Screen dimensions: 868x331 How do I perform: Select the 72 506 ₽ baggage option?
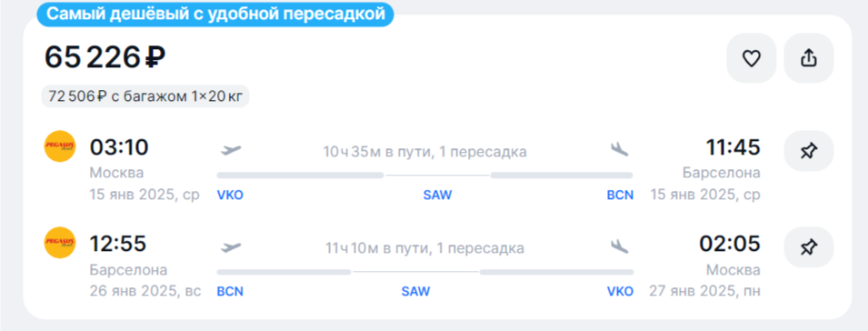coord(145,96)
